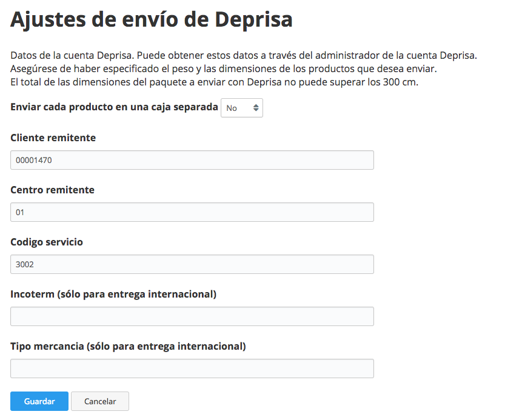Click the 'Tipo mercancia (sólo para entrega internacional)' label
This screenshot has width=522, height=420.
pos(128,346)
